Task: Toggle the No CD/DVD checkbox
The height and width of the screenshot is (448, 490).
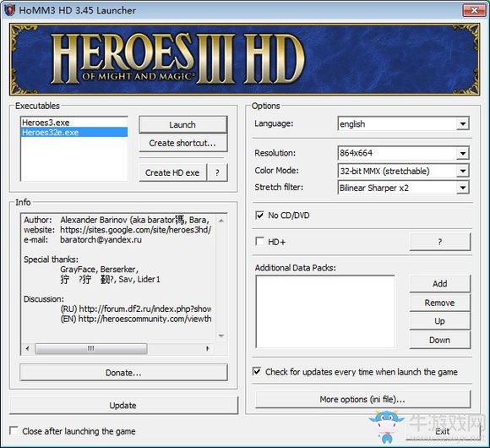Action: pyautogui.click(x=259, y=215)
